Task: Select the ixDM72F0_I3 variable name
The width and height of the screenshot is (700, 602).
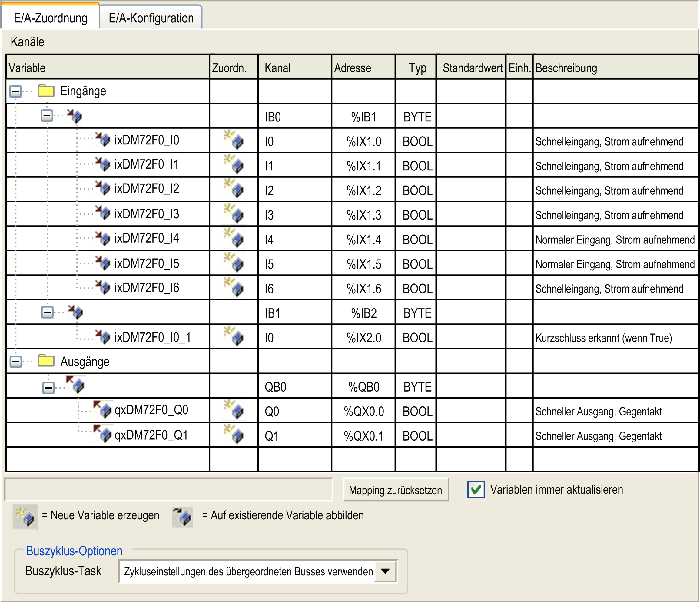Action: pos(147,213)
